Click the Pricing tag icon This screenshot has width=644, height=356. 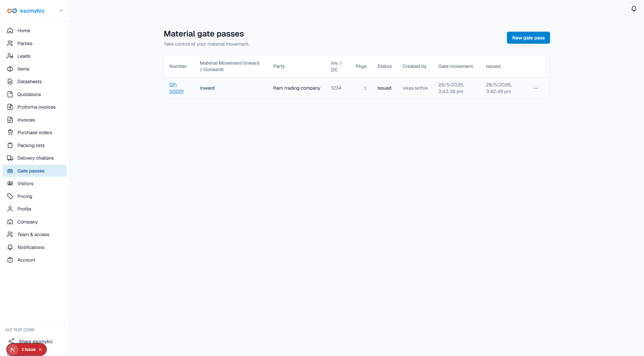click(10, 196)
